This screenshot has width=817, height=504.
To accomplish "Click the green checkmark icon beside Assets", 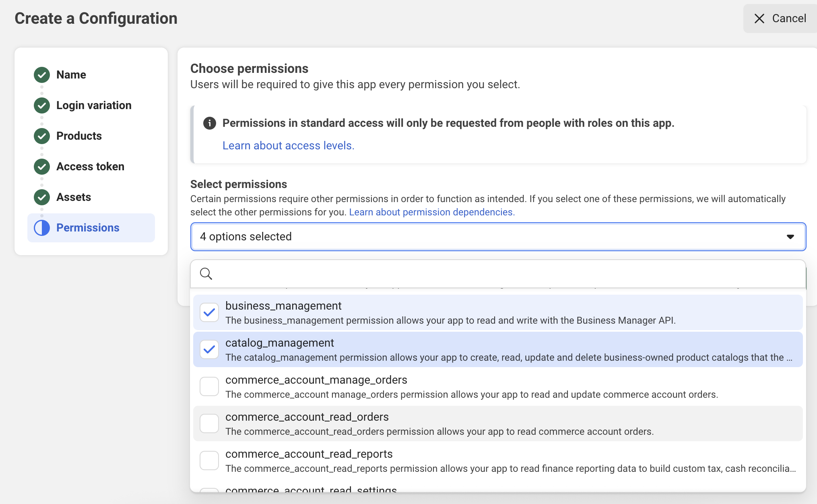I will pos(42,197).
